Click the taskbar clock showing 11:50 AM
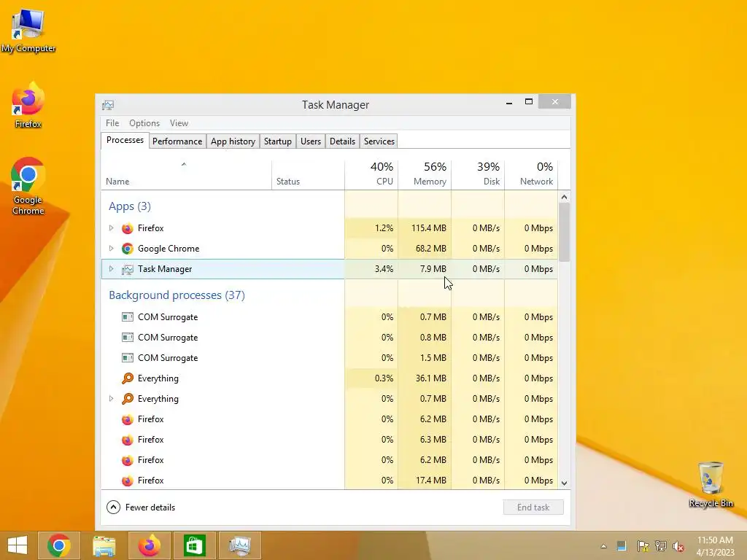This screenshot has height=560, width=747. tap(715, 546)
